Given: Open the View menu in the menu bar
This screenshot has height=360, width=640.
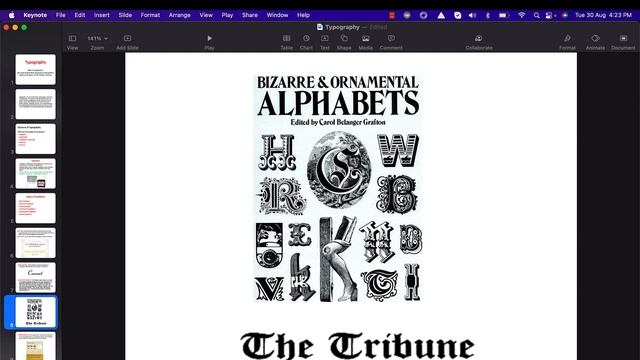Looking at the screenshot, I should [x=206, y=15].
